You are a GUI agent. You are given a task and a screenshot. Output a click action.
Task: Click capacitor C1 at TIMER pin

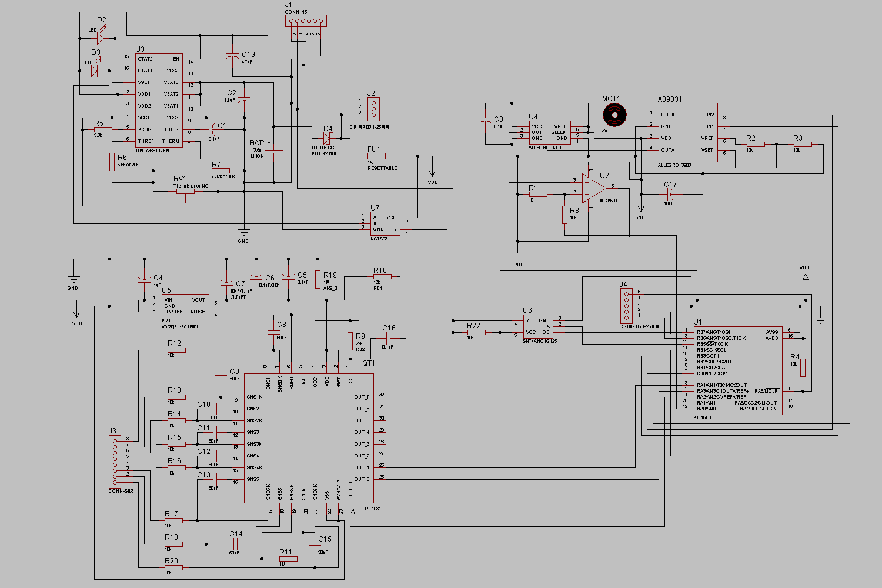[x=211, y=129]
